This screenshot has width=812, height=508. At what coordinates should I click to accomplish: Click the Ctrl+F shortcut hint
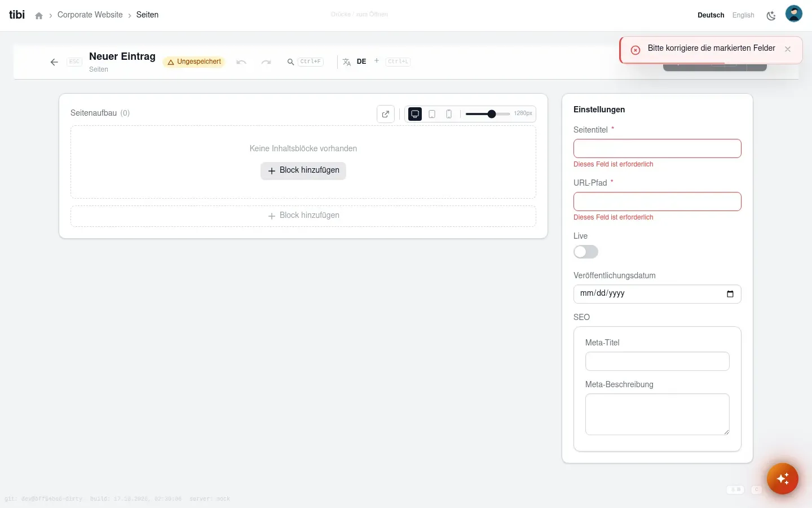[311, 62]
